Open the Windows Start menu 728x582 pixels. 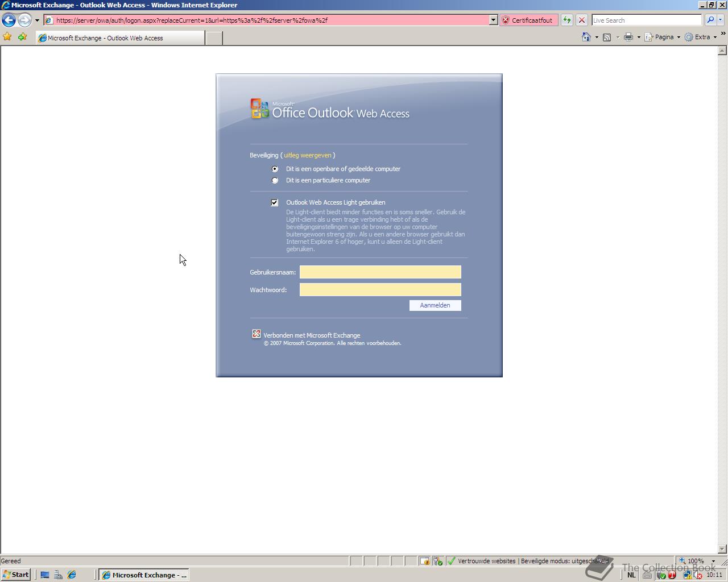(16, 575)
